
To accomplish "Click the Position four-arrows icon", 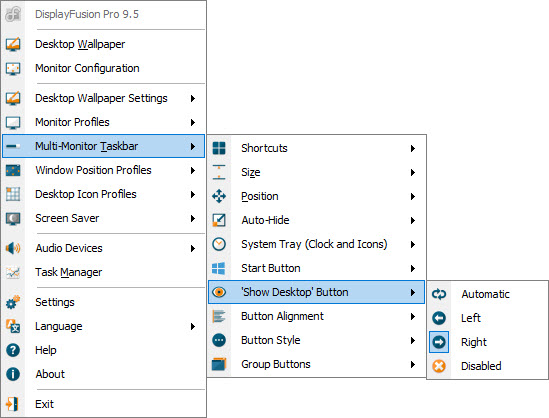I will tap(219, 196).
